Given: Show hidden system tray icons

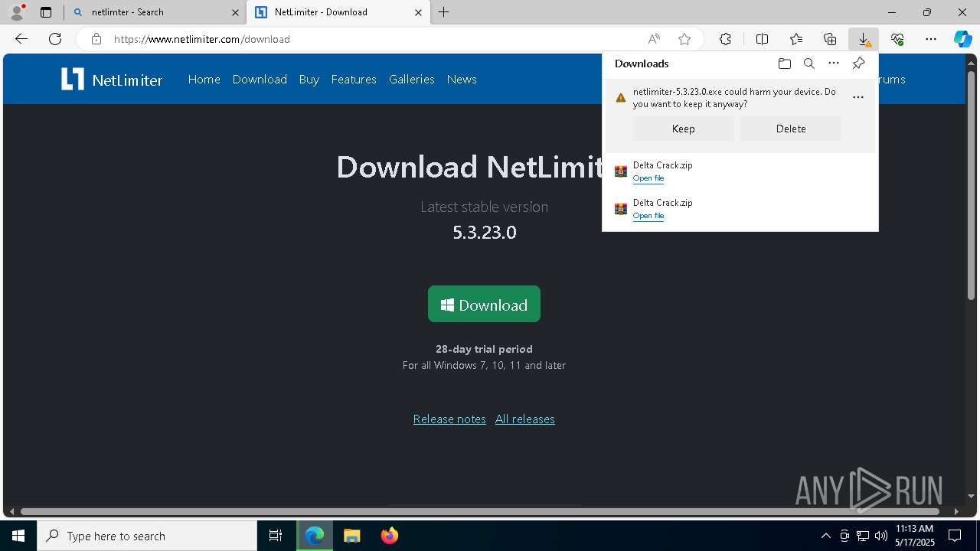Looking at the screenshot, I should [825, 536].
